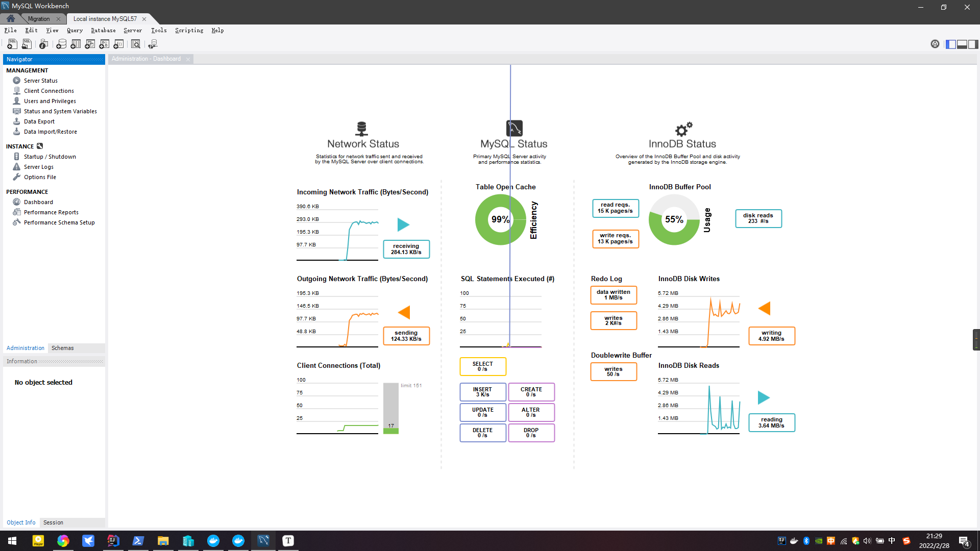Toggle the bottom output panel
Image resolution: width=980 pixels, height=551 pixels.
pos(962,44)
